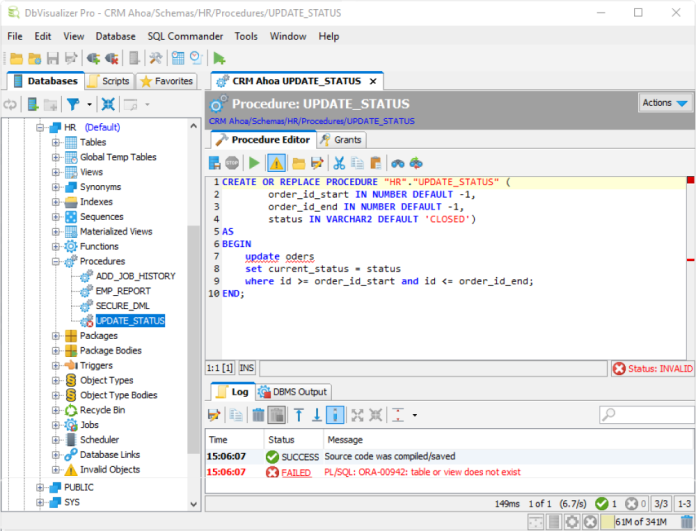Image resolution: width=696 pixels, height=531 pixels.
Task: Click the binoculars find icon
Action: pyautogui.click(x=397, y=162)
